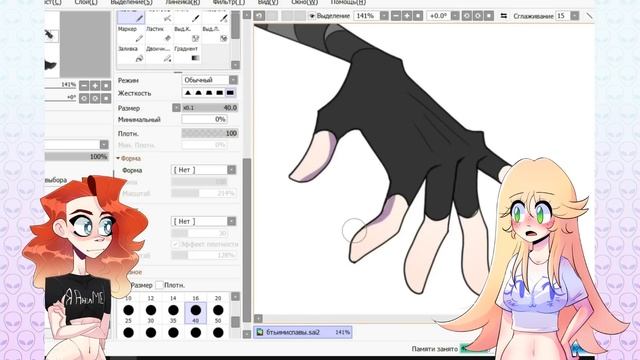Screen dimensions: 640x360
Task: Click the +0.0° rotation angle field
Action: (x=438, y=16)
